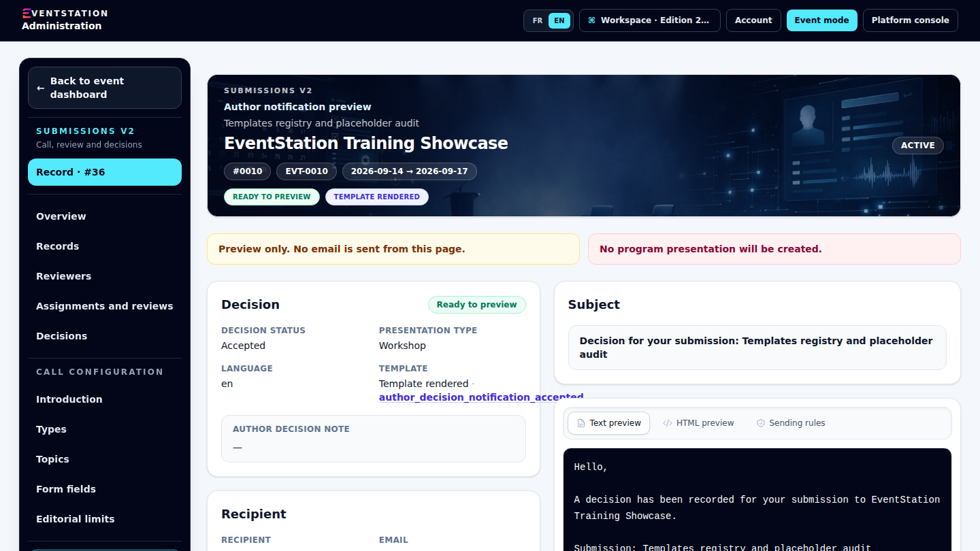Click the ACTIVE status badge
The width and height of the screenshot is (980, 551).
[918, 145]
